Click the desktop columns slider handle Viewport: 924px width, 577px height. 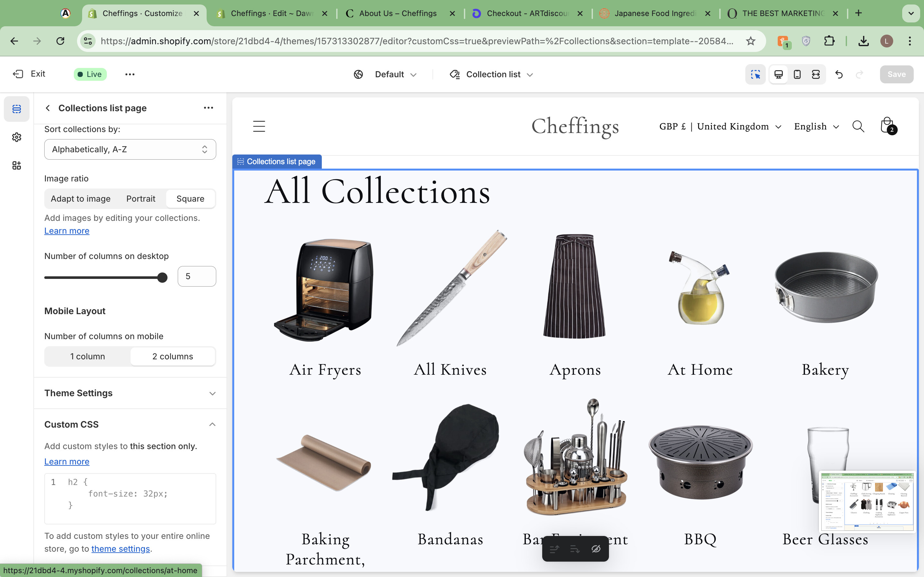[162, 277]
